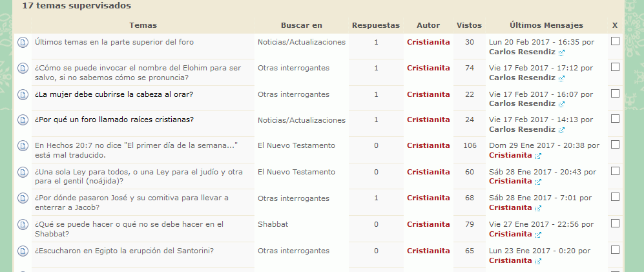644x272 pixels.
Task: Open Noticias/Actualizaciones forum in first row
Action: tap(301, 42)
